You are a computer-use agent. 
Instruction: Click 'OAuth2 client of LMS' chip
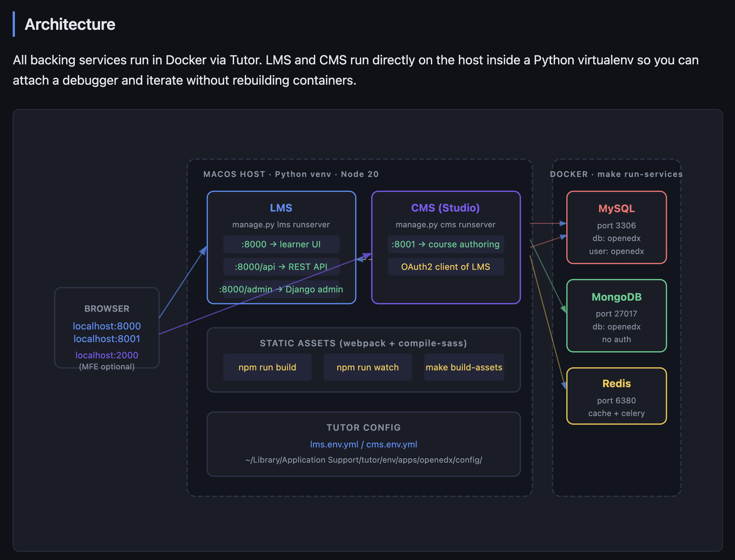[x=446, y=267]
